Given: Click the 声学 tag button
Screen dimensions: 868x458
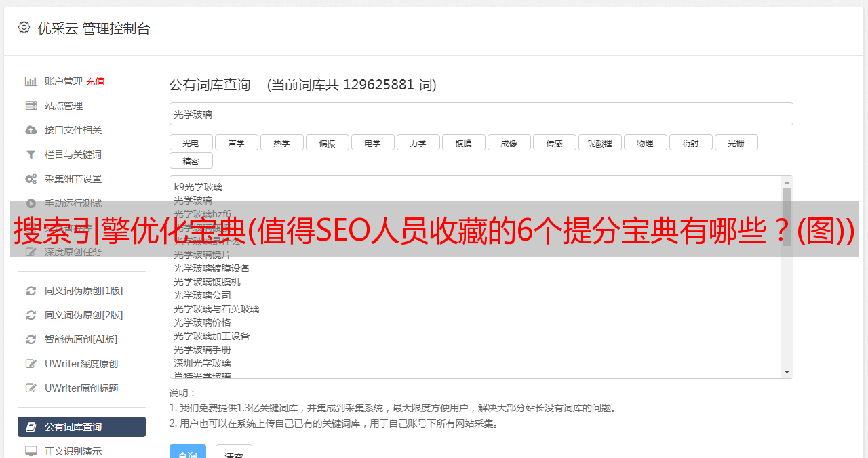Looking at the screenshot, I should [236, 142].
